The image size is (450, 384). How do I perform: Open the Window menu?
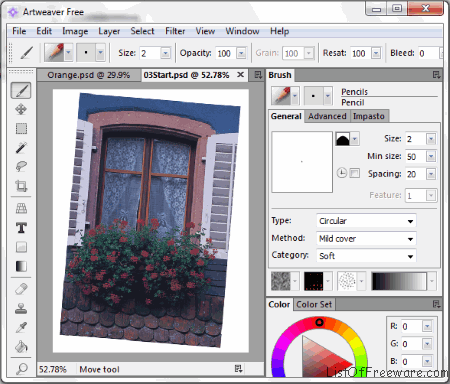point(242,31)
